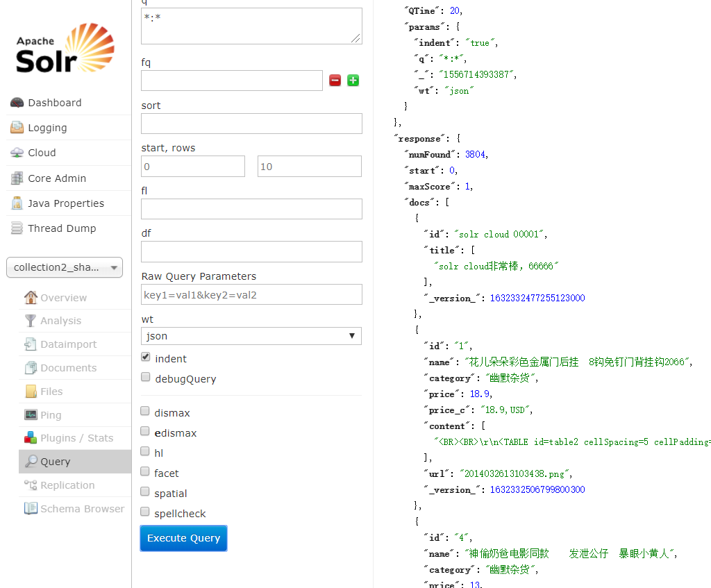Add another fq filter with the green plus

pos(353,80)
